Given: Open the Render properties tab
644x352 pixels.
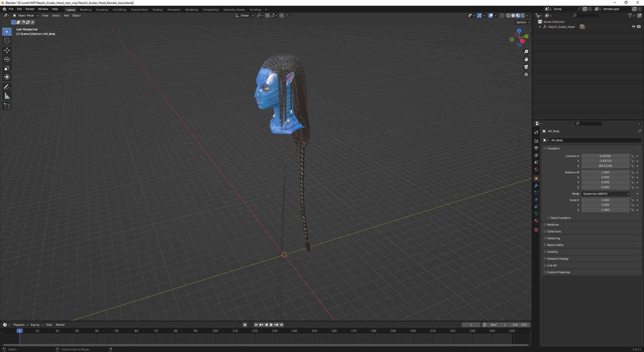Looking at the screenshot, I should pos(536,141).
